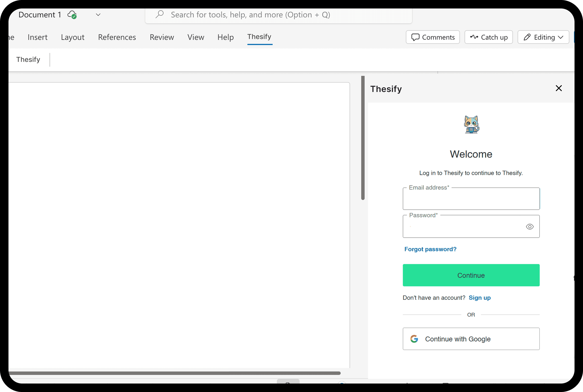Open the Editing mode dropdown
The height and width of the screenshot is (392, 583).
tap(543, 37)
